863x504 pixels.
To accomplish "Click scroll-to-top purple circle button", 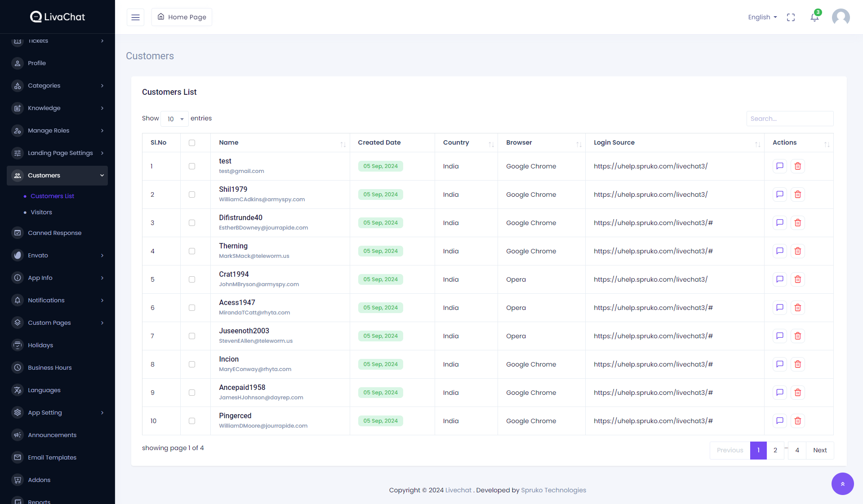I will tap(842, 484).
